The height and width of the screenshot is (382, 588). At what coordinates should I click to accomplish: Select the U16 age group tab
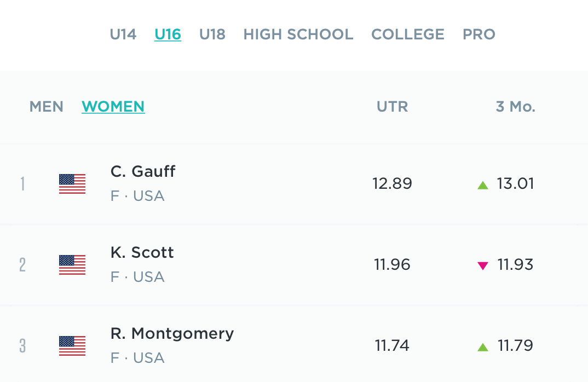tap(168, 34)
